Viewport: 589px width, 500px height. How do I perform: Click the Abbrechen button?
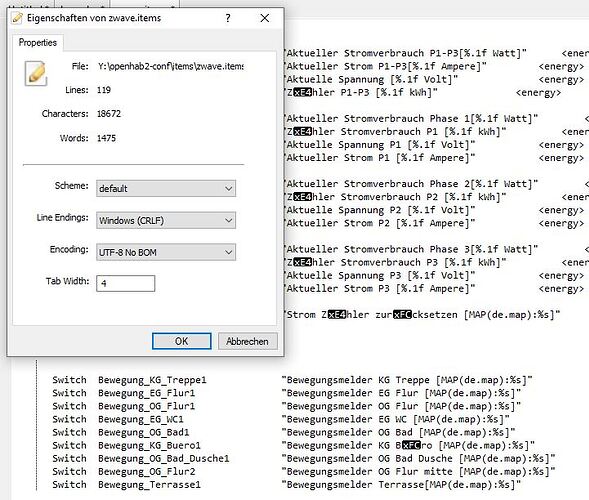[247, 341]
